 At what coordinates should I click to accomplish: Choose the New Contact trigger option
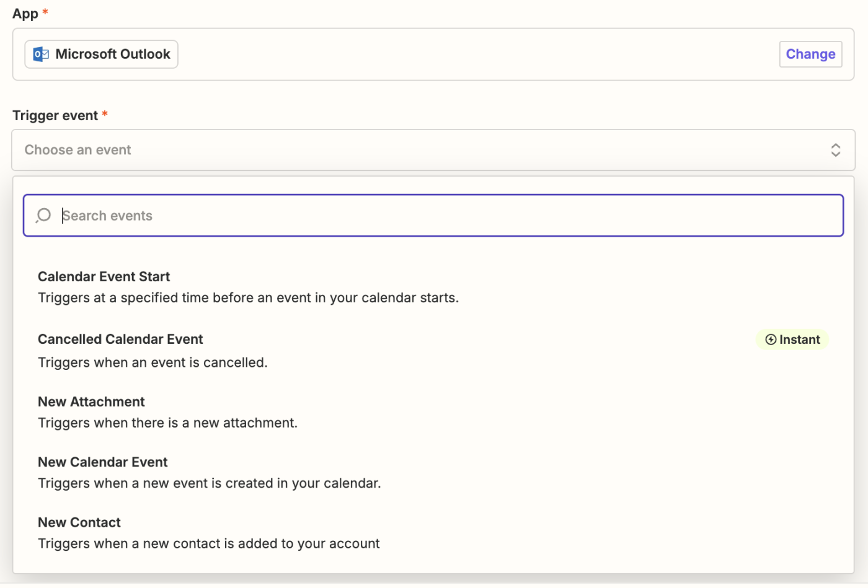[79, 522]
